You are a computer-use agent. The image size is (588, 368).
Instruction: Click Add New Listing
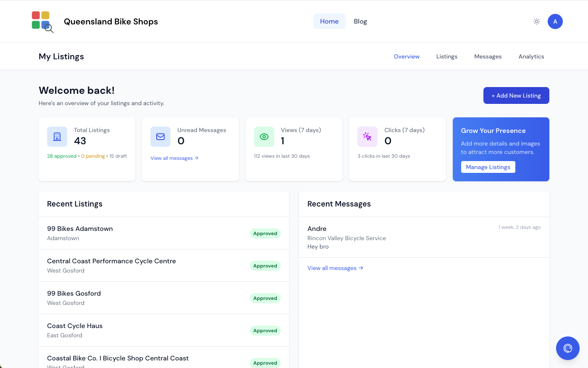click(516, 95)
